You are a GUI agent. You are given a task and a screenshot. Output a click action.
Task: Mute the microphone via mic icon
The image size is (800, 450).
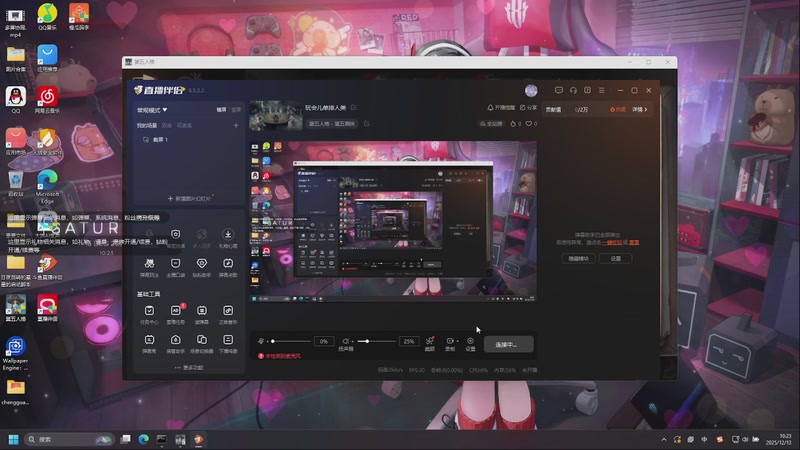(x=261, y=341)
